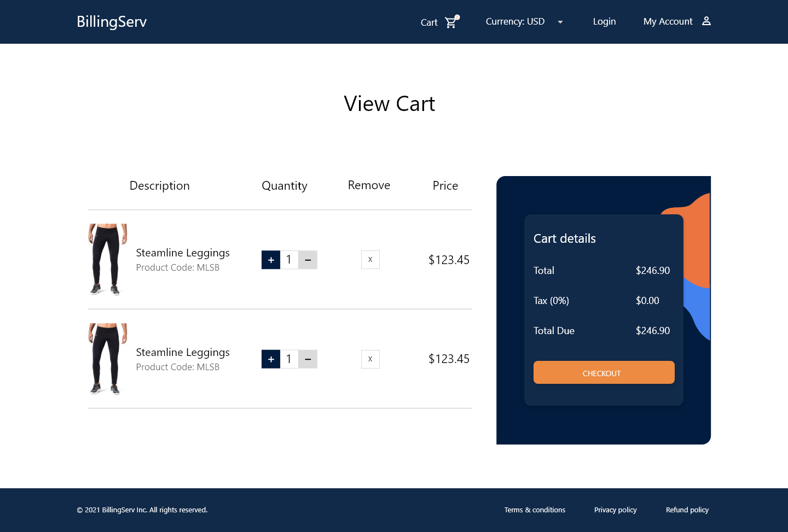
Task: Focus quantity field of first Steamline Leggings
Action: click(289, 260)
